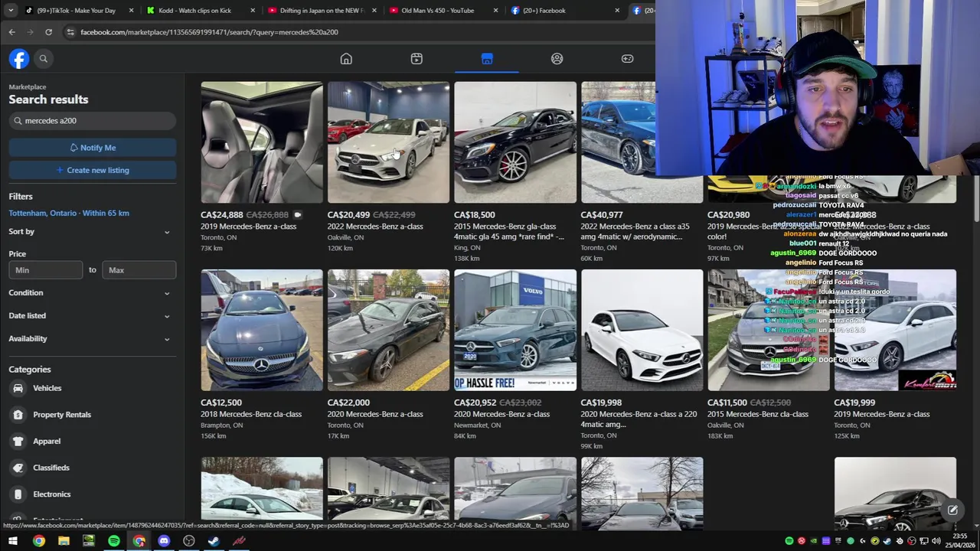980x551 pixels.
Task: Open the Property Rentals link
Action: pos(62,415)
